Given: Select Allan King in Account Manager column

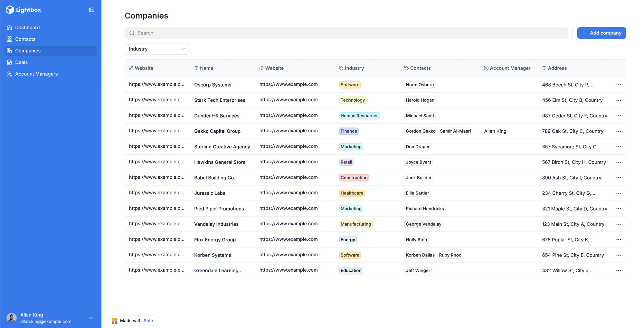Looking at the screenshot, I should click(495, 131).
